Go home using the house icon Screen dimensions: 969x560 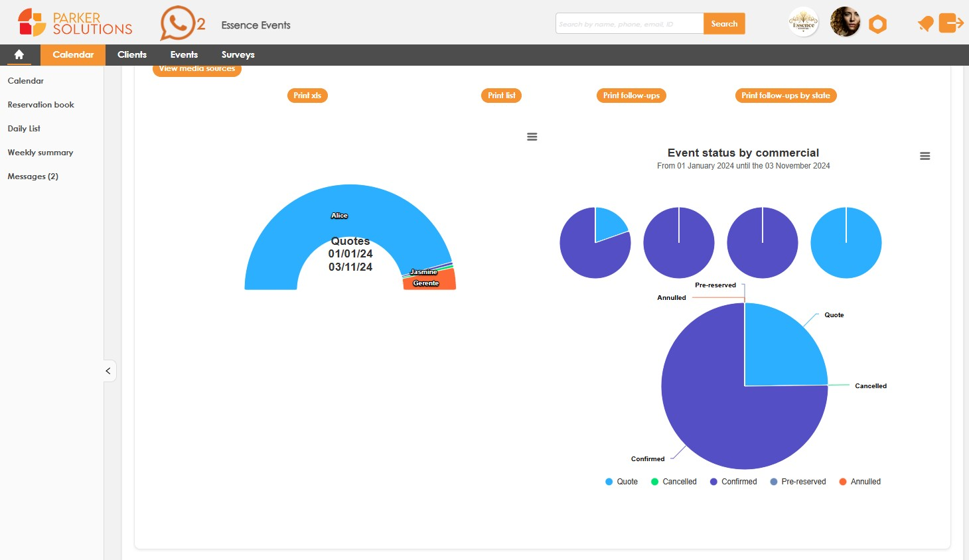coord(19,55)
